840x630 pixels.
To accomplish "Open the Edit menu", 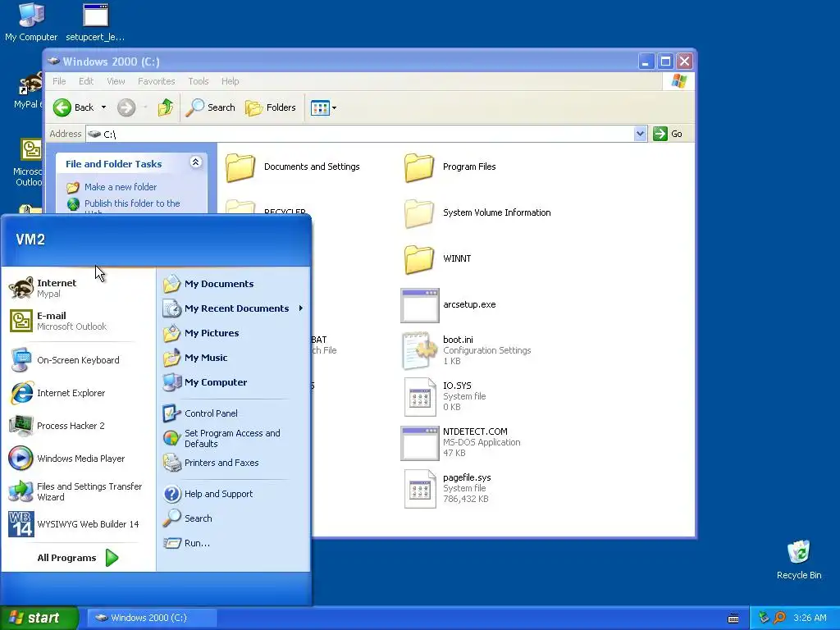I will point(86,81).
